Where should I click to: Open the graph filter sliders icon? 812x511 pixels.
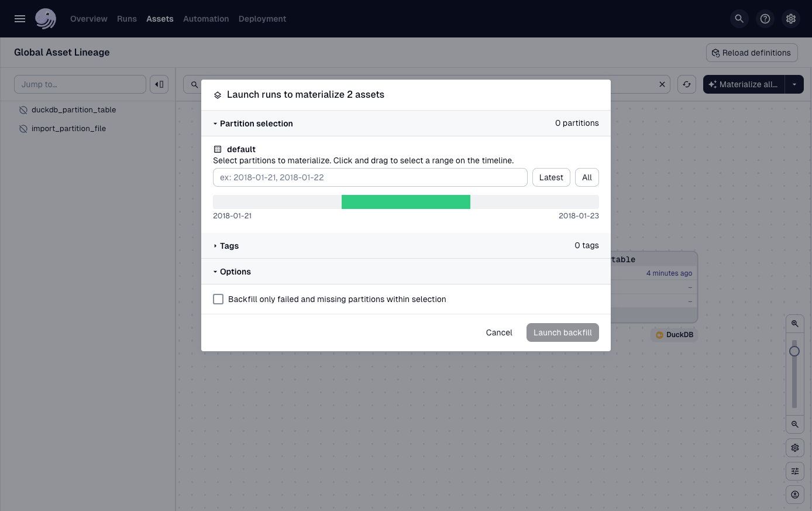(794, 471)
